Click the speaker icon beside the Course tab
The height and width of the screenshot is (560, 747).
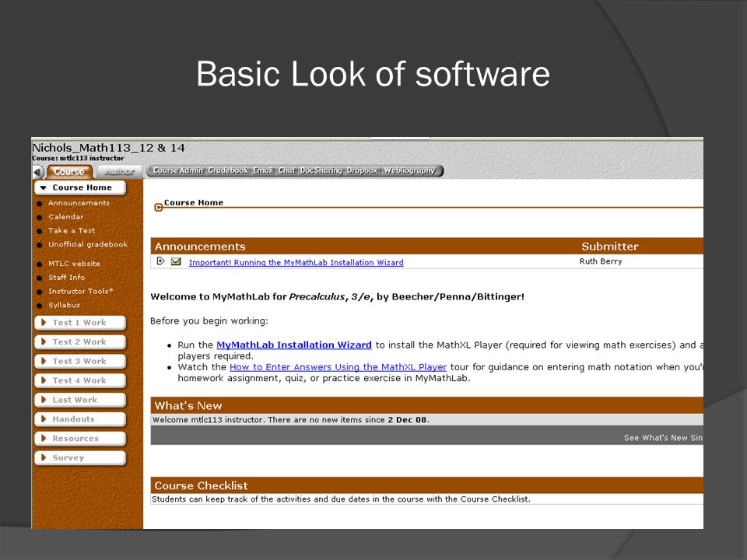37,172
